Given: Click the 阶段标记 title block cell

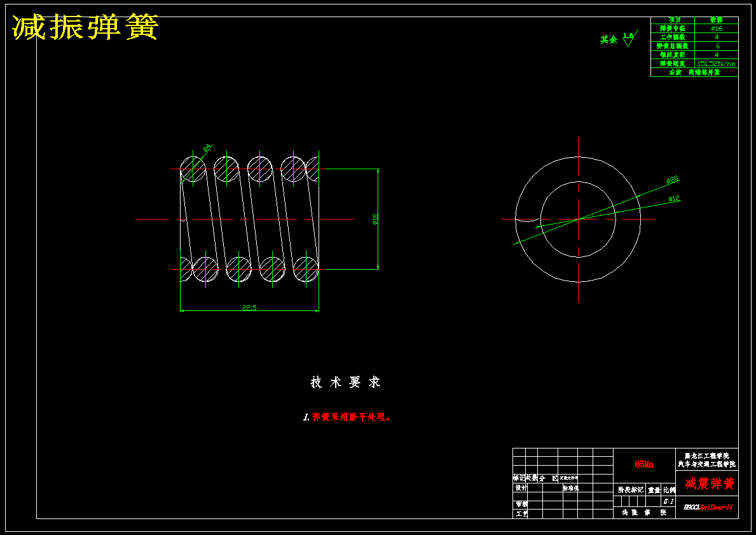Looking at the screenshot, I should pyautogui.click(x=631, y=490).
